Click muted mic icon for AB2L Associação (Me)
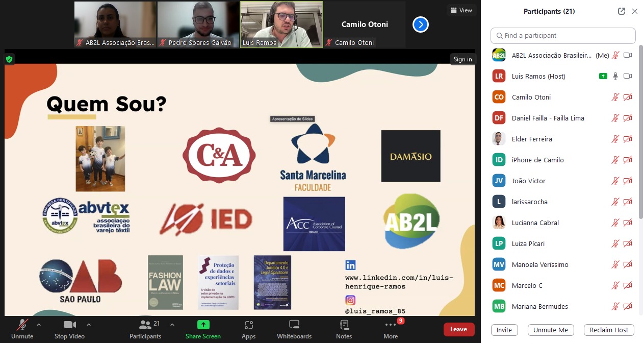The height and width of the screenshot is (343, 644). [615, 55]
